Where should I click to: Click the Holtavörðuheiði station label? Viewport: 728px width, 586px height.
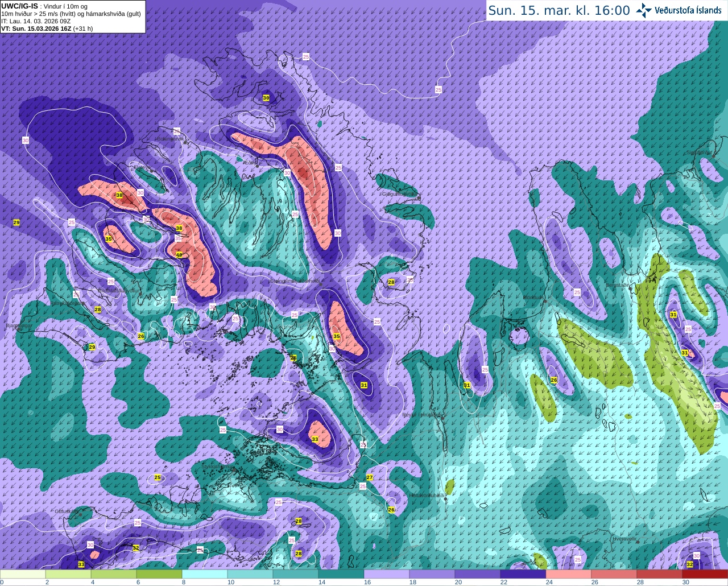click(427, 496)
